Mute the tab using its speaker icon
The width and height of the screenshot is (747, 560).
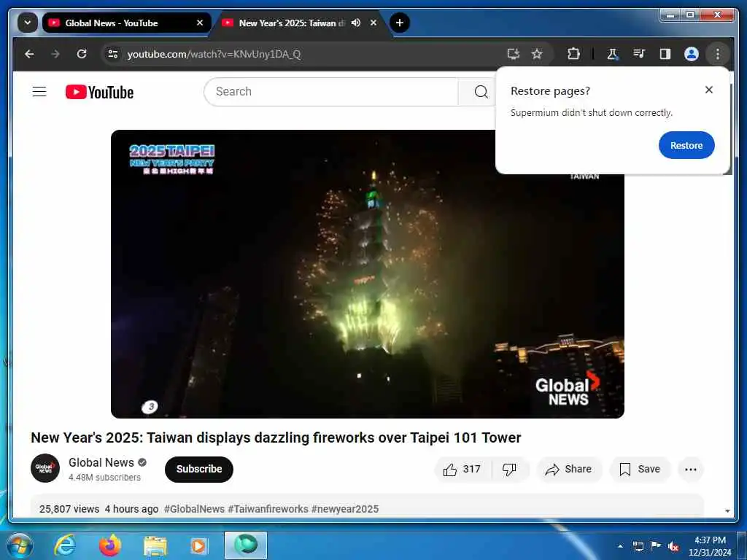pos(356,23)
